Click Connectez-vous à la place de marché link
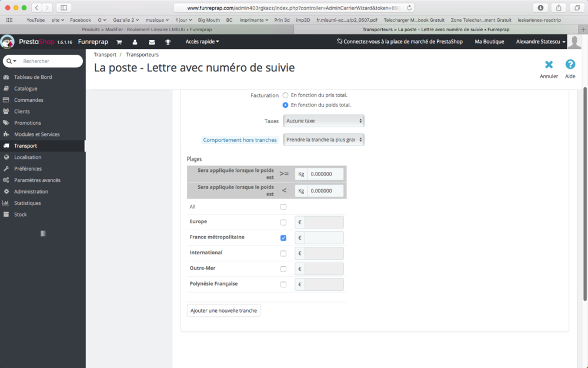588x368 pixels. pyautogui.click(x=400, y=42)
